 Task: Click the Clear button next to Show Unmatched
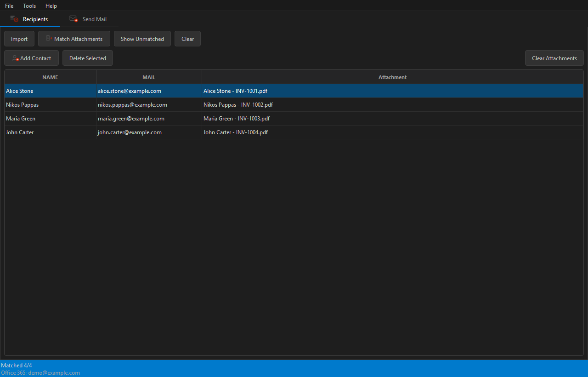click(187, 39)
